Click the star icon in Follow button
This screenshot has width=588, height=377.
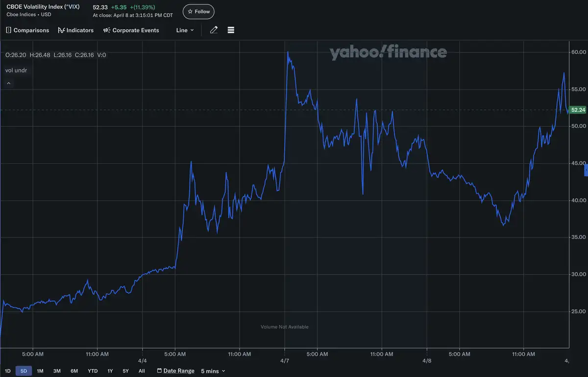(190, 11)
